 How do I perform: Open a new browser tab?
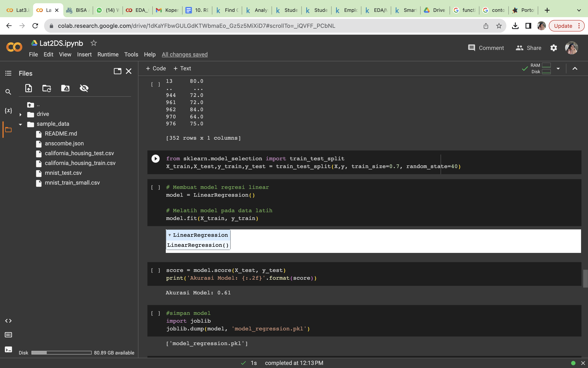(x=547, y=10)
